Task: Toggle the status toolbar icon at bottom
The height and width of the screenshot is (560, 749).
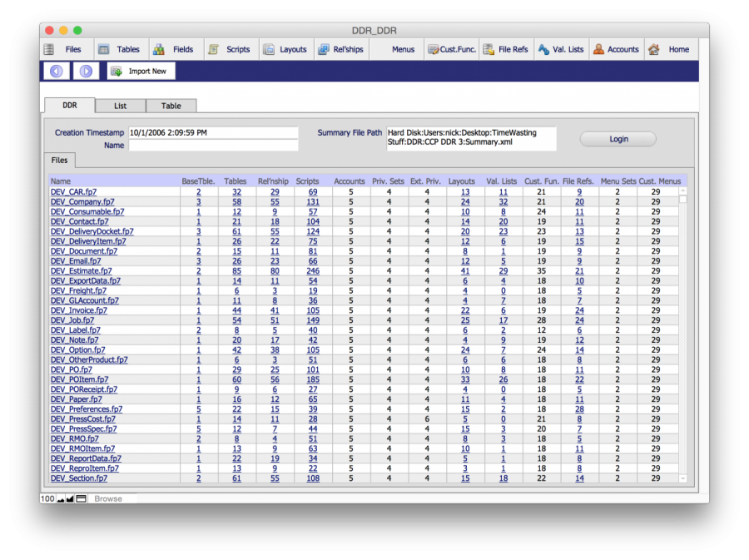Action: click(x=82, y=499)
